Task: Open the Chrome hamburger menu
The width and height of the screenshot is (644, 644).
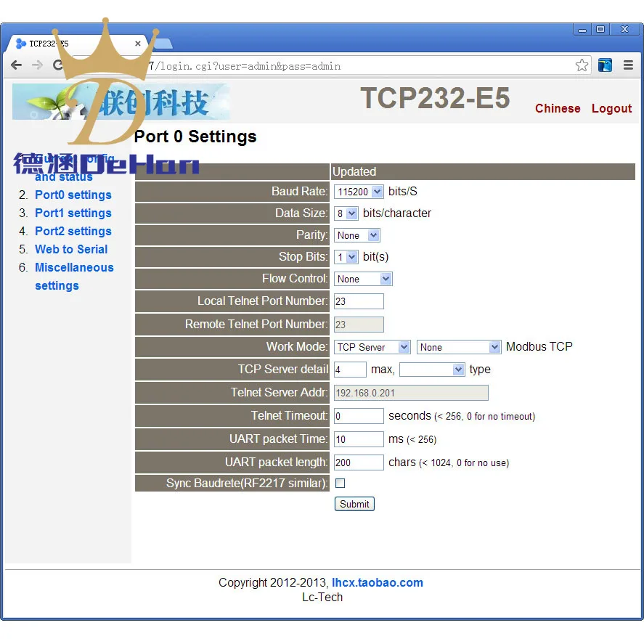Action: [628, 65]
